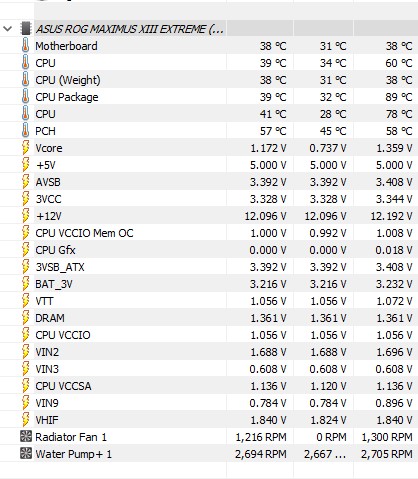
Task: Click the 1.824 V VHIF minimum value
Action: click(x=328, y=420)
